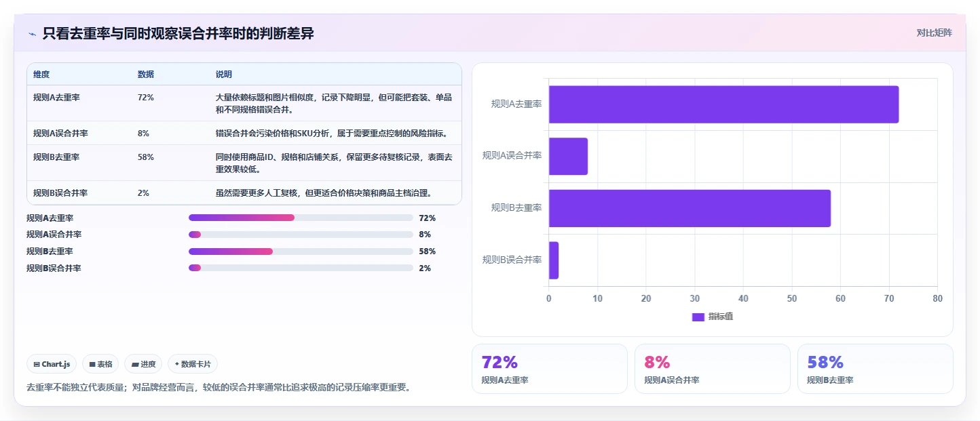Viewport: 980px width, 421px height.
Task: Click the 规则A去重率 progress bar
Action: 301,218
